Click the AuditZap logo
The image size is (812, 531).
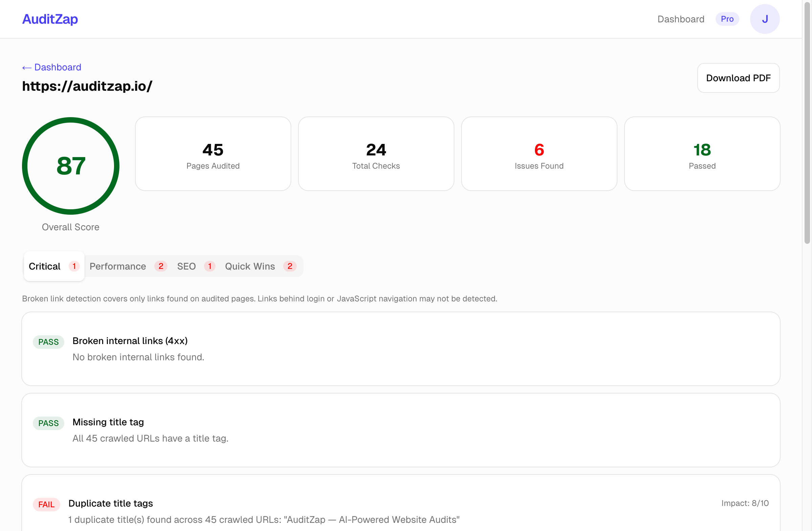coord(50,19)
